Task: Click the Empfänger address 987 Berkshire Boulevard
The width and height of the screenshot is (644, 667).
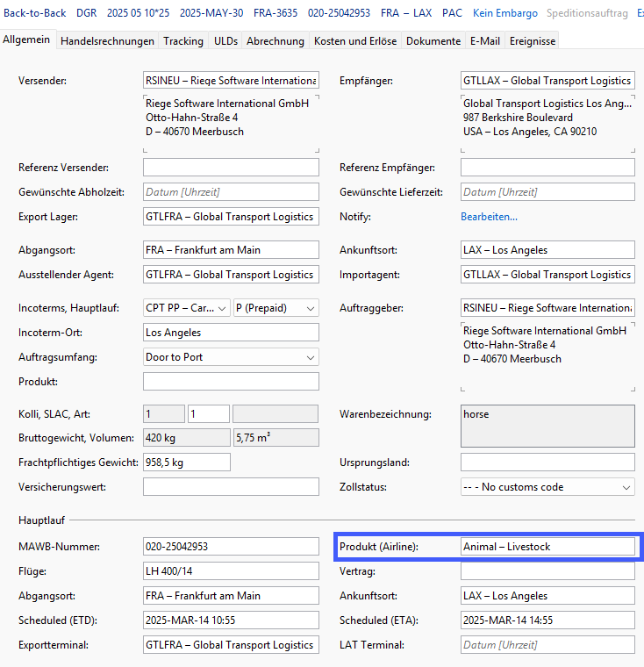Action: click(x=518, y=118)
